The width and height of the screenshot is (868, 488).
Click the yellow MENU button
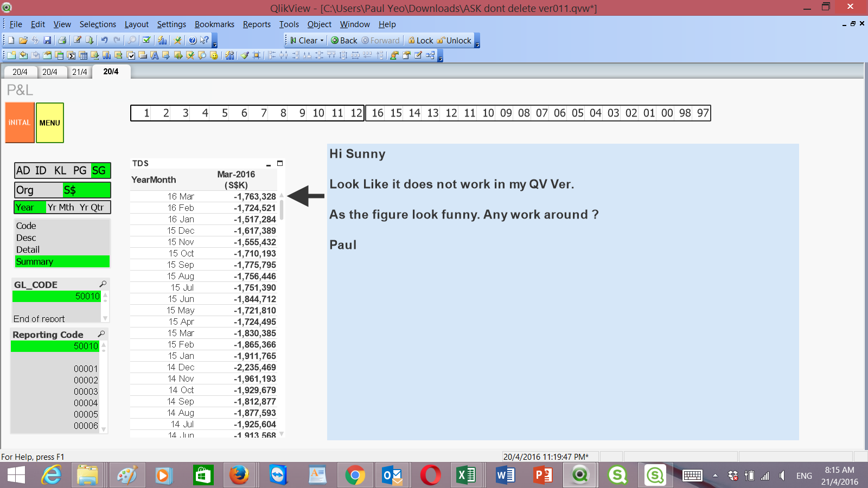pyautogui.click(x=50, y=123)
